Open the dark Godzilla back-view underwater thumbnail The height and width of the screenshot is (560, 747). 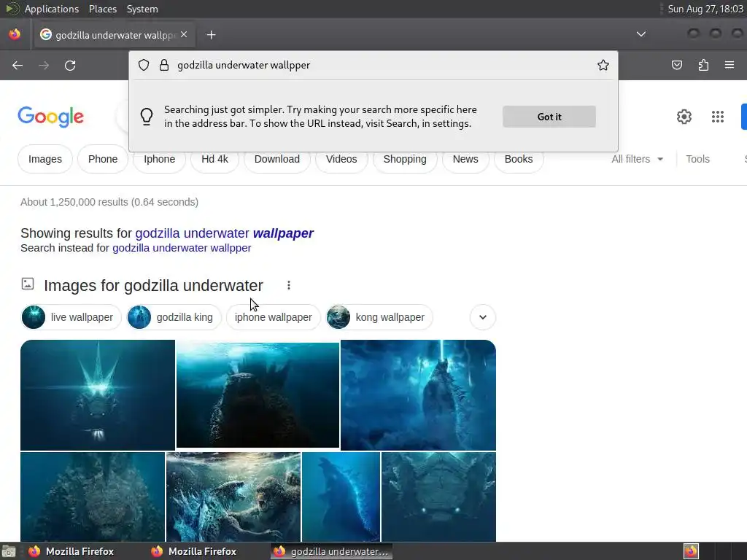[x=258, y=395]
